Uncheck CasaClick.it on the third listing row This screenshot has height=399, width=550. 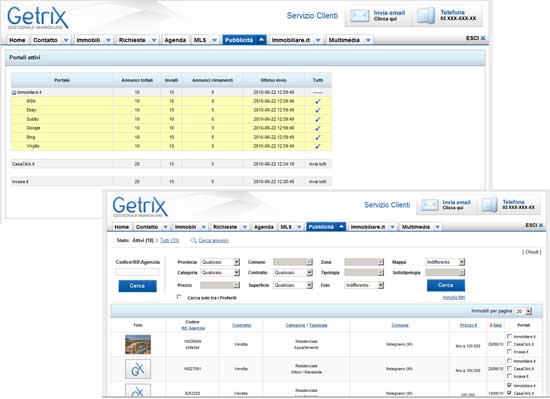(x=509, y=393)
